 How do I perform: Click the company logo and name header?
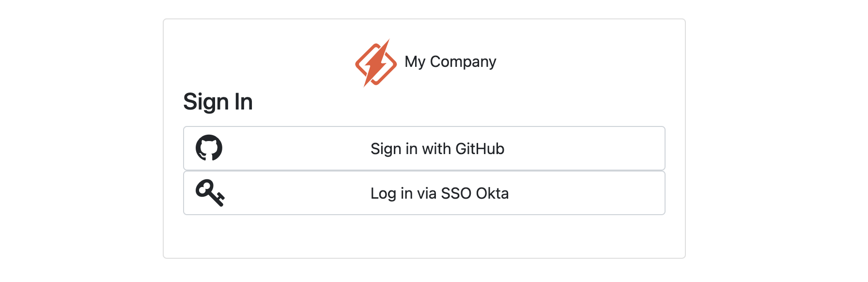(x=425, y=62)
